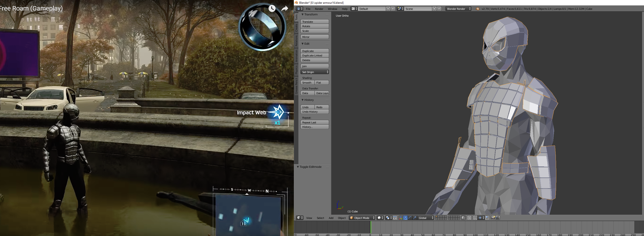Viewport: 644px width, 236px height.
Task: Open the screen layout browse icon
Action: pos(354,9)
